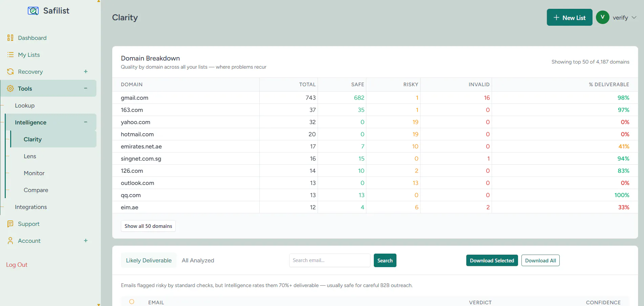Viewport: 644px width, 306px height.
Task: Open the verify user dropdown chevron
Action: [634, 18]
